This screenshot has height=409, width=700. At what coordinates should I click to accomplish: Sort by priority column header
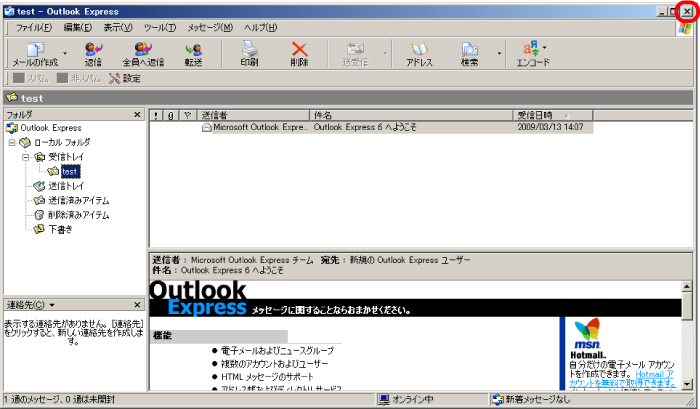pos(156,116)
